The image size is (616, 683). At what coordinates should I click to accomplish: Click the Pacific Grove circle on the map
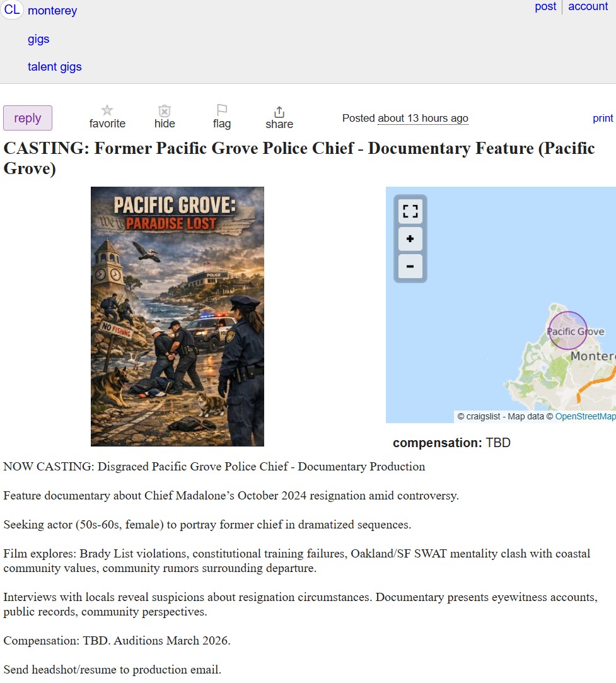(567, 330)
